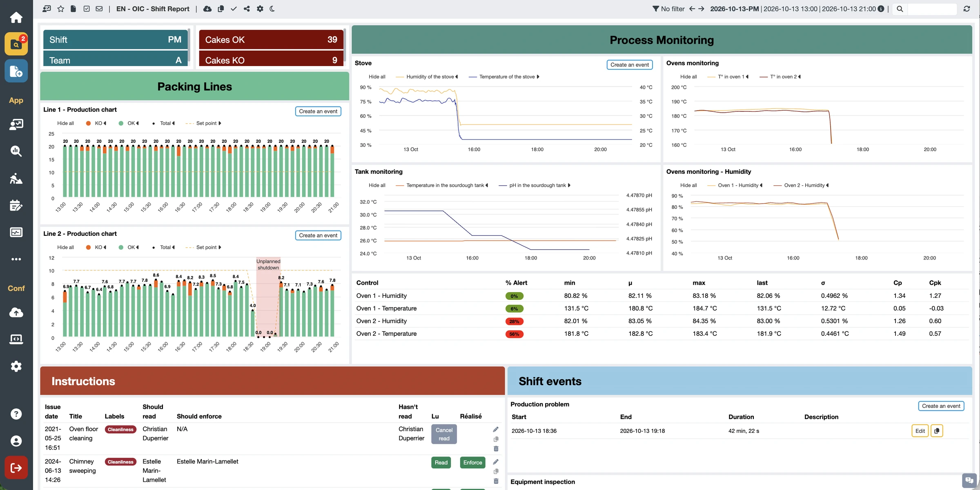Delete the Chimney sweeping instruction trash icon
This screenshot has height=490, width=980.
click(x=496, y=481)
